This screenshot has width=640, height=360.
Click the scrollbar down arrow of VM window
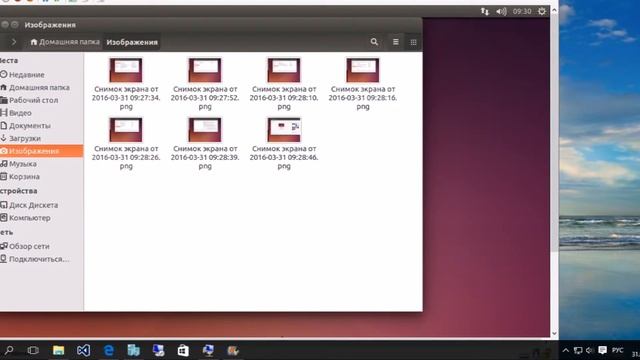click(x=554, y=333)
